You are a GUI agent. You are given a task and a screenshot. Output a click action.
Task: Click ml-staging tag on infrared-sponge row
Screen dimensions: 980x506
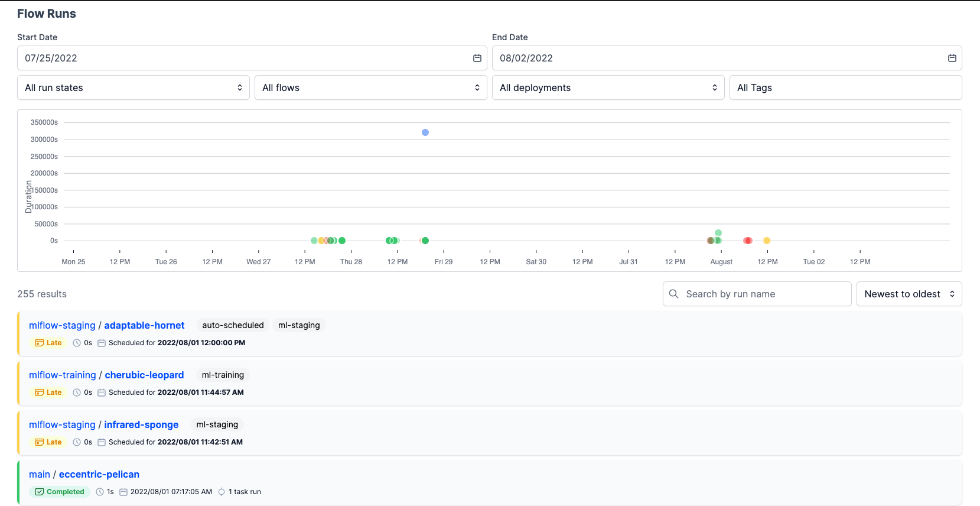(x=217, y=424)
